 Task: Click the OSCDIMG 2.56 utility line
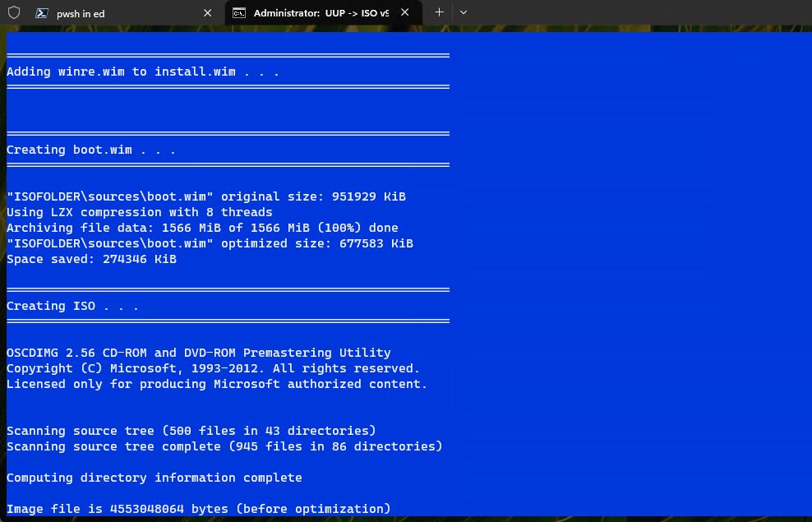pyautogui.click(x=198, y=353)
